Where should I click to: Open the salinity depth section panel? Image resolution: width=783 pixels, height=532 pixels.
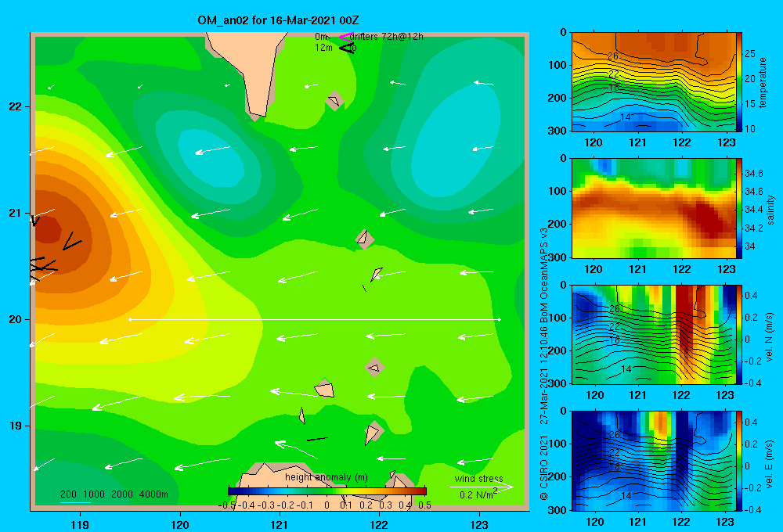point(654,208)
